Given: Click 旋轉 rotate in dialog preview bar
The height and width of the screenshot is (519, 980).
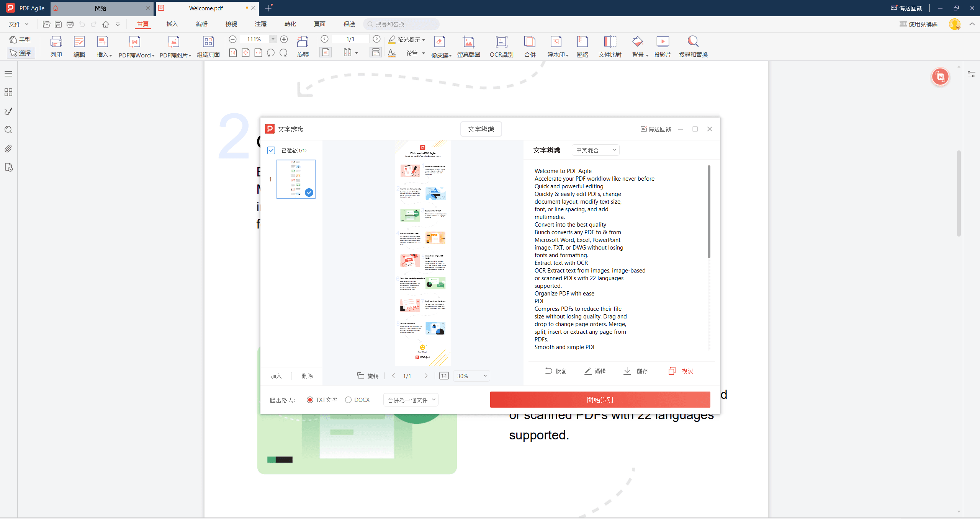Looking at the screenshot, I should 368,376.
